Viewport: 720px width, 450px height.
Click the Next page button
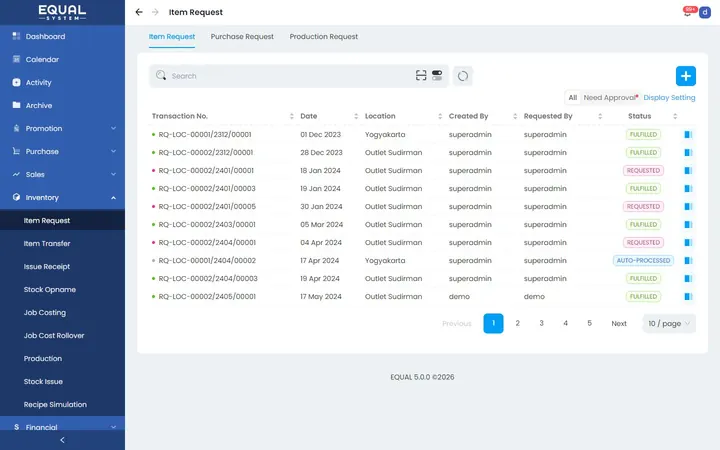point(619,324)
